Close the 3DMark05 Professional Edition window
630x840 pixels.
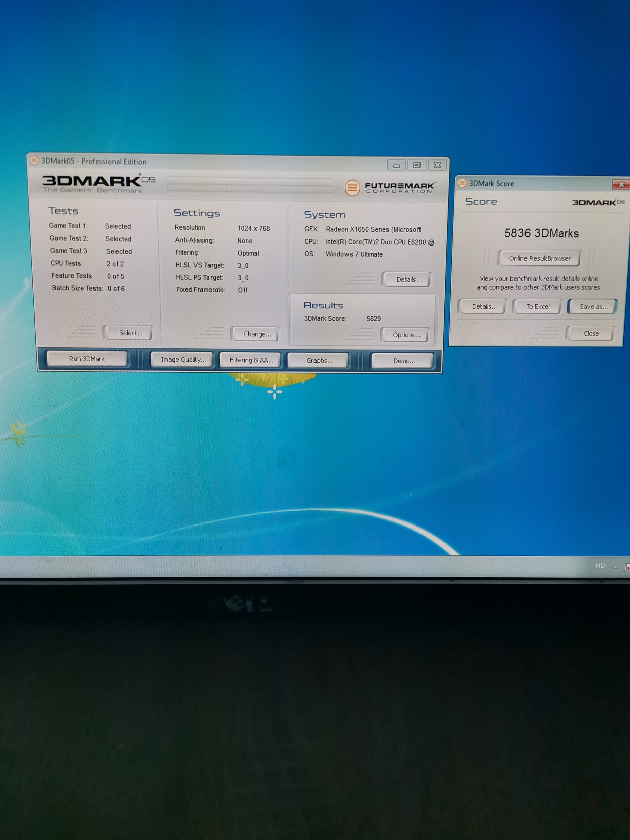[x=437, y=165]
